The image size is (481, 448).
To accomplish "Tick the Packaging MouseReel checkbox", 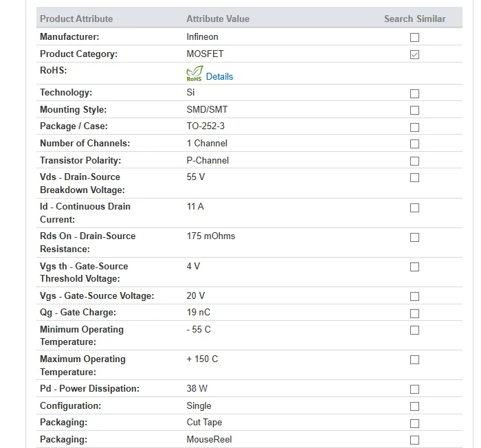I will [x=414, y=440].
